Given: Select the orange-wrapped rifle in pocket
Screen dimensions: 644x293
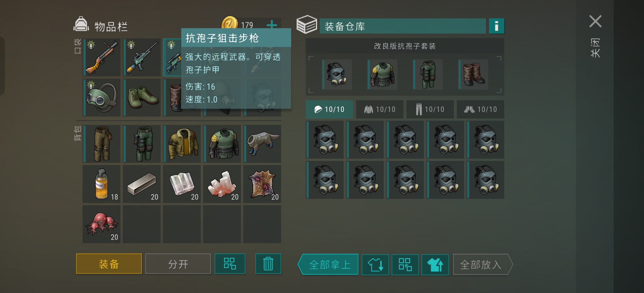Looking at the screenshot, I should click(101, 57).
